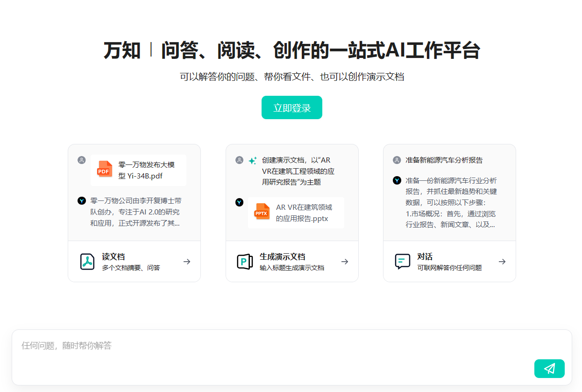Click the black Y avatar in the middle card

pos(240,202)
